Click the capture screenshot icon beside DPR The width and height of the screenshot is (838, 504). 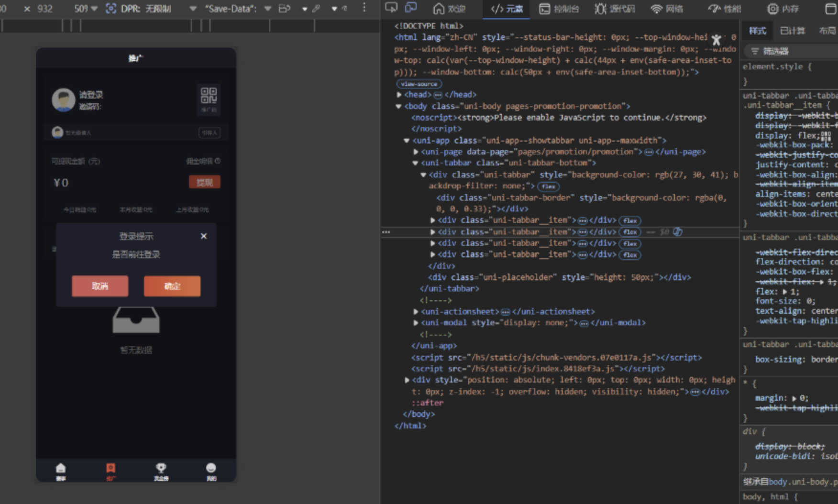(x=110, y=9)
